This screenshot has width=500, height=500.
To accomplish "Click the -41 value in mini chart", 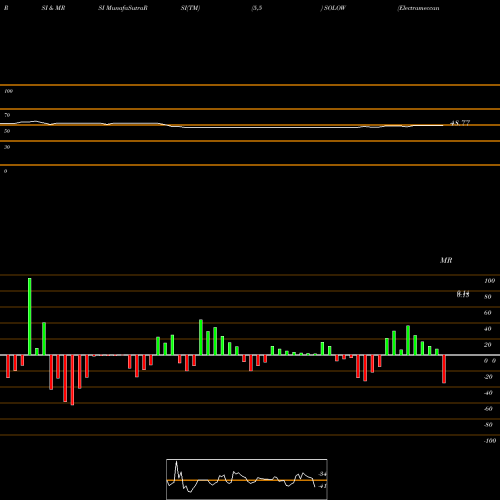I will pyautogui.click(x=323, y=486).
